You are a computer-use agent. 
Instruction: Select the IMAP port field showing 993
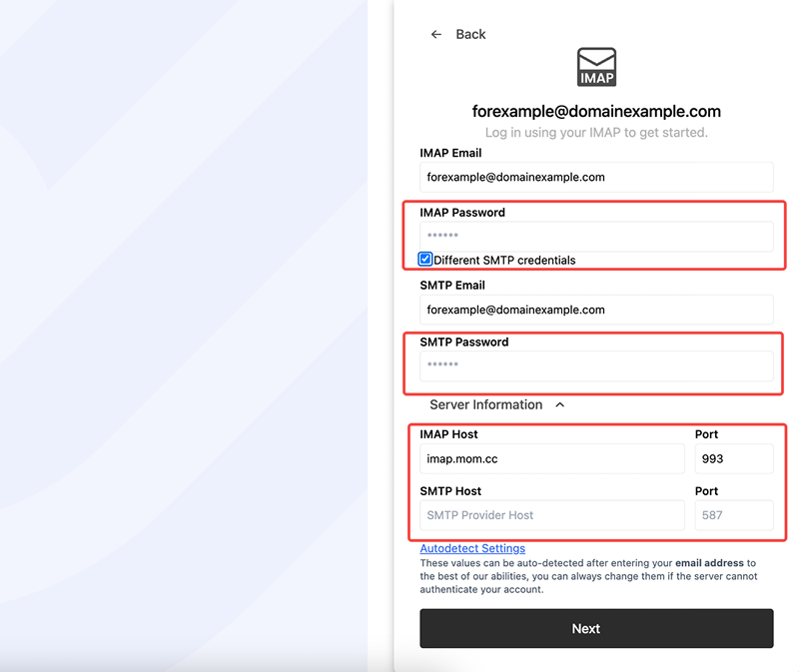point(733,459)
